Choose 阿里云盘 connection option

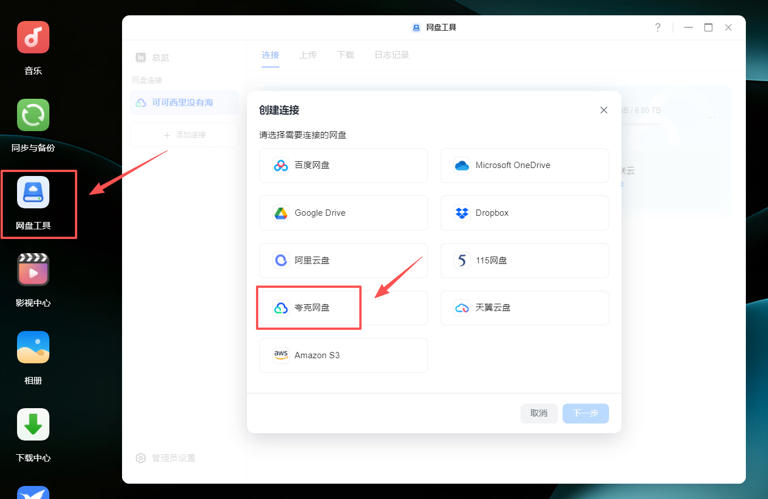343,261
